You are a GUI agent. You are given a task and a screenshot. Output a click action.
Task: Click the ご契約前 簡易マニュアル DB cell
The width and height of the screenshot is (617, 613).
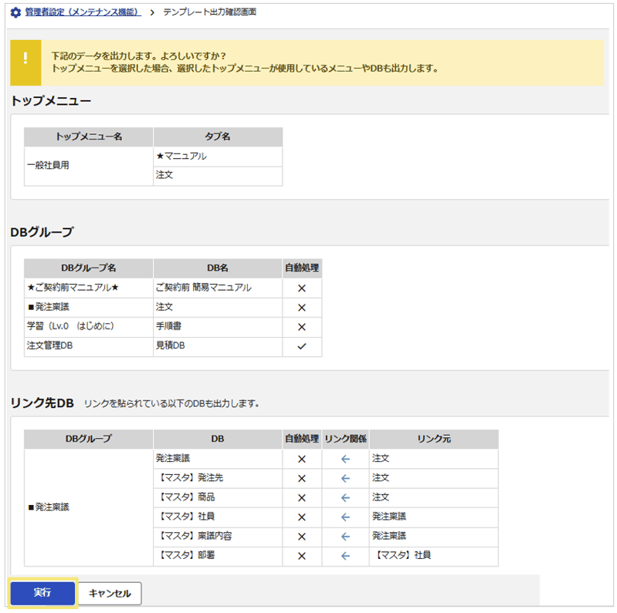point(218,288)
